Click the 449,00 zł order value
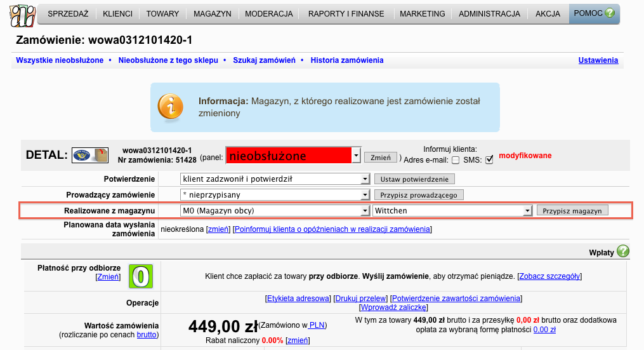 pyautogui.click(x=223, y=326)
